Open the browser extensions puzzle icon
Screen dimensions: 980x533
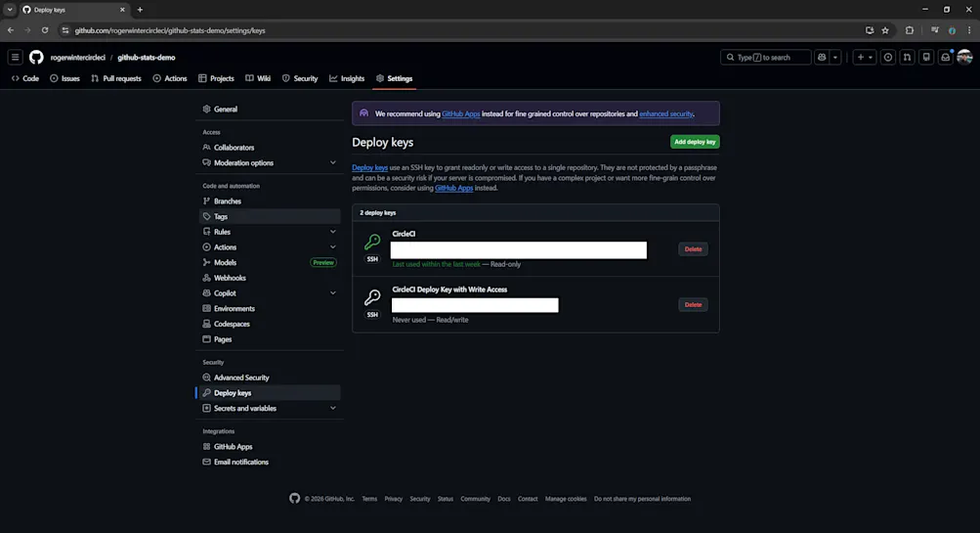910,30
